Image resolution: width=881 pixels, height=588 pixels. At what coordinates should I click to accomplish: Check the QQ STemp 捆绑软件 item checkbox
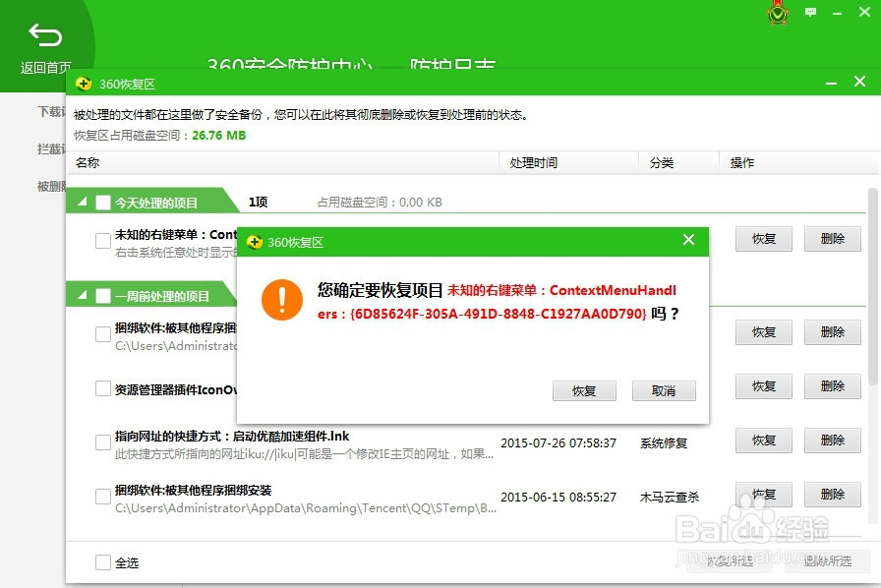pos(103,497)
